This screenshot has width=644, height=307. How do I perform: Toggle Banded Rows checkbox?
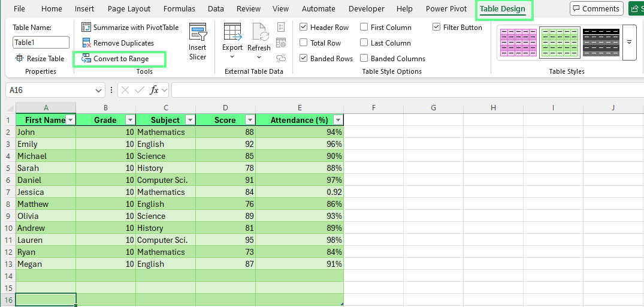(x=304, y=58)
